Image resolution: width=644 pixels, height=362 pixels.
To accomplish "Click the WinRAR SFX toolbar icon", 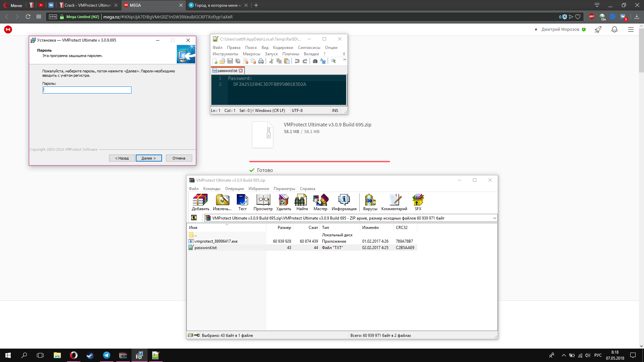I will 418,202.
